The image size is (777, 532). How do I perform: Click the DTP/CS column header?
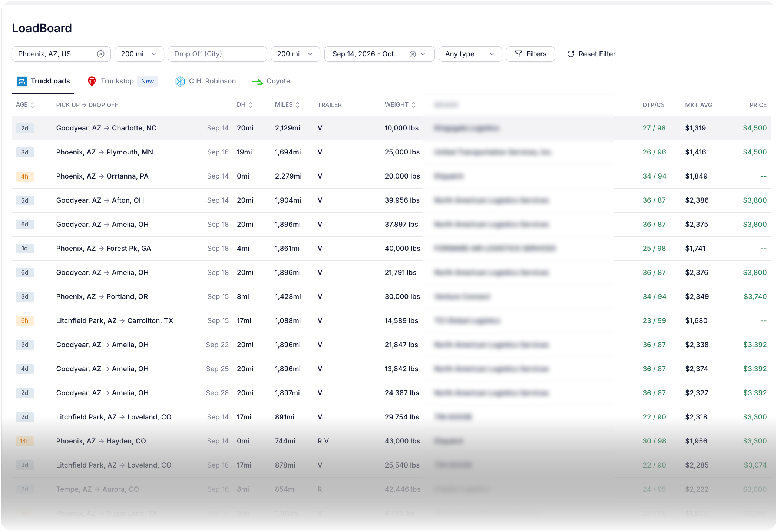point(654,105)
